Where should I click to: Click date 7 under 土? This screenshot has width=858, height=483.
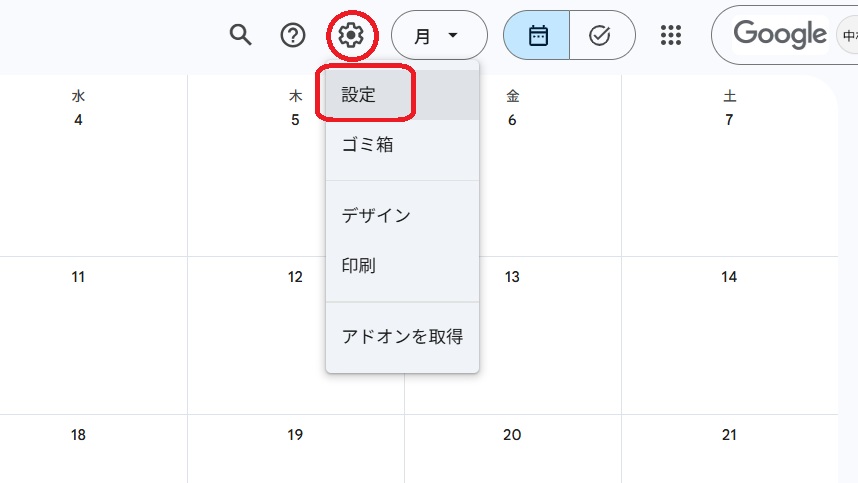[729, 120]
